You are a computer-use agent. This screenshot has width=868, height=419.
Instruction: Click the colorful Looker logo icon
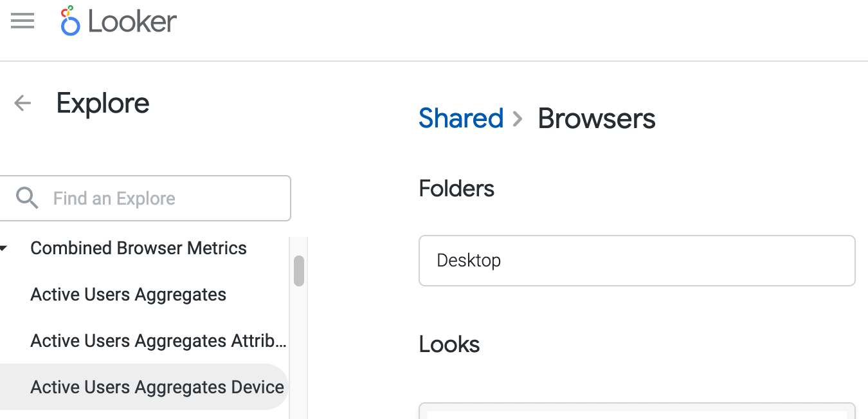click(69, 21)
